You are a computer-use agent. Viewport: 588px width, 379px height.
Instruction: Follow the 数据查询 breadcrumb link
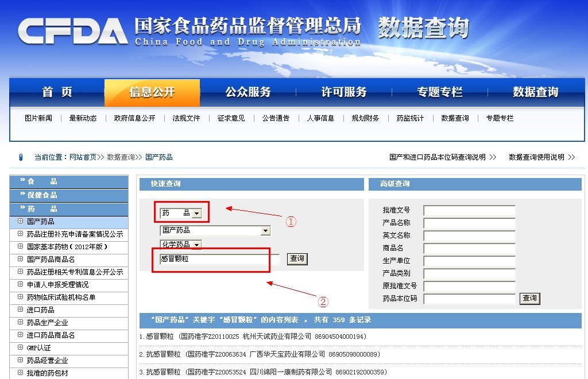pos(121,157)
